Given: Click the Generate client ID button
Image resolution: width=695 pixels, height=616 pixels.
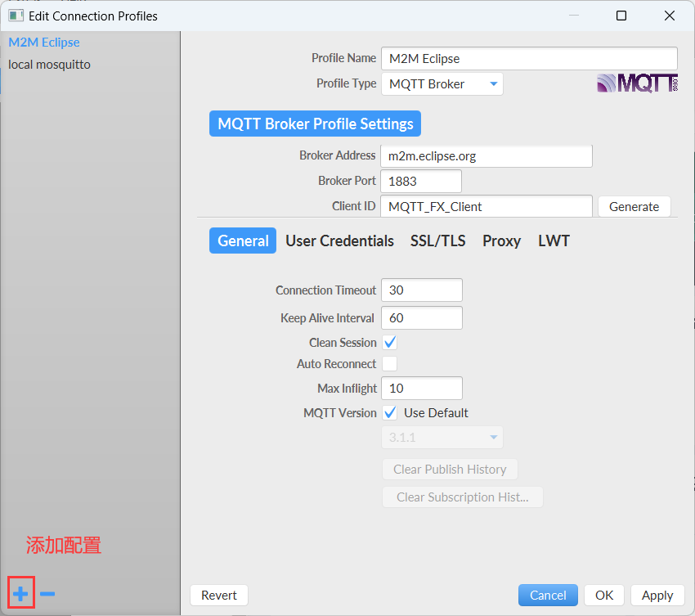Looking at the screenshot, I should [x=634, y=207].
